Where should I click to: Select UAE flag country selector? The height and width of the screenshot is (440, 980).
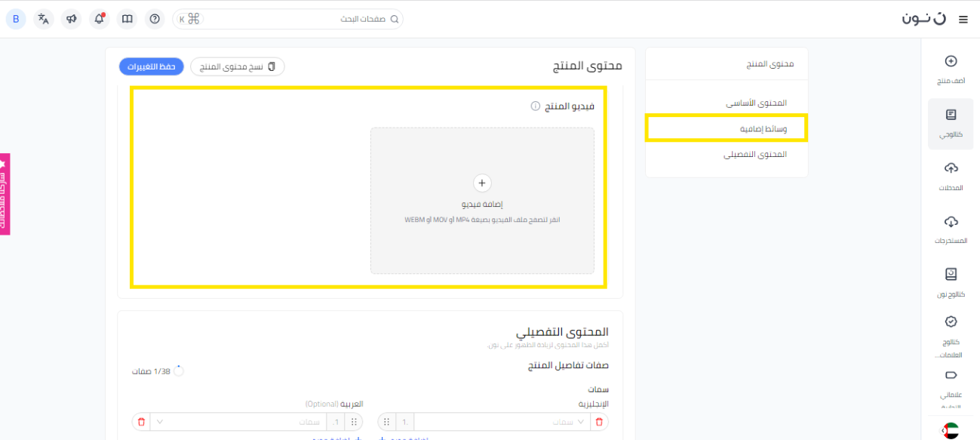tap(951, 431)
